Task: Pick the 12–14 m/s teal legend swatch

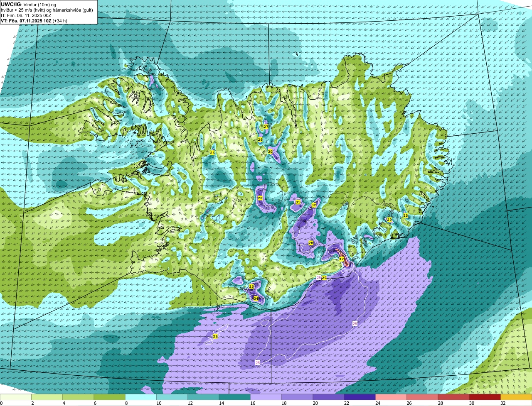Action: tap(203, 397)
